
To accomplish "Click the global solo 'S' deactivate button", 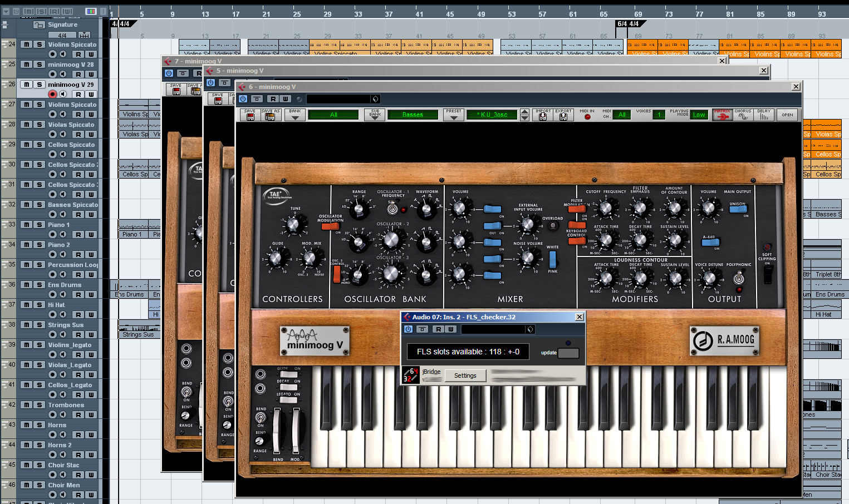I will (42, 11).
